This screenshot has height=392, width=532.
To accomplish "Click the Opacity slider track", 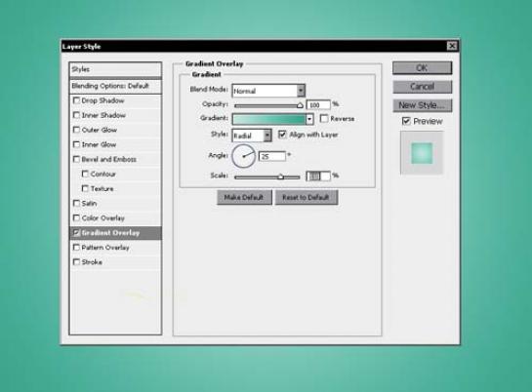I will 268,105.
